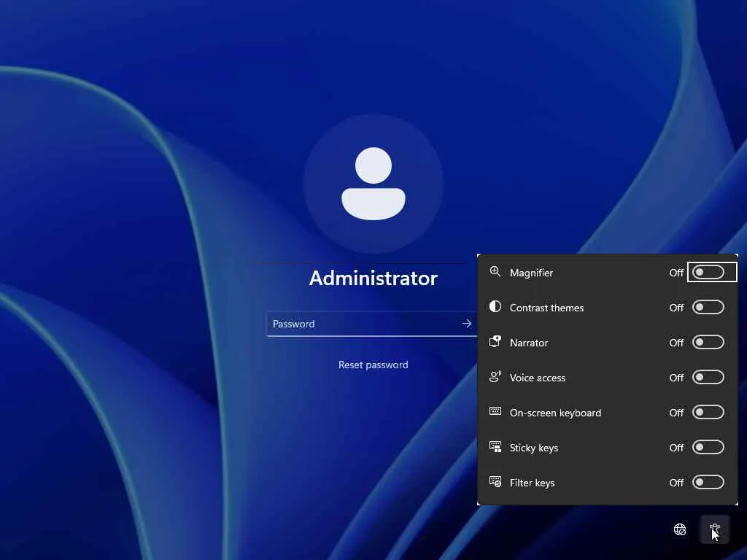Switch on Filter keys

708,483
